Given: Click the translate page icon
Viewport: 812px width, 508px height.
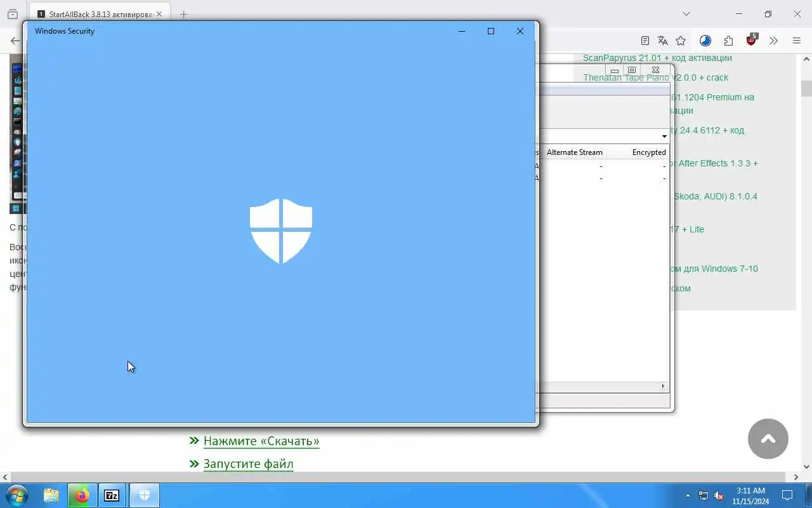Looking at the screenshot, I should [x=663, y=41].
